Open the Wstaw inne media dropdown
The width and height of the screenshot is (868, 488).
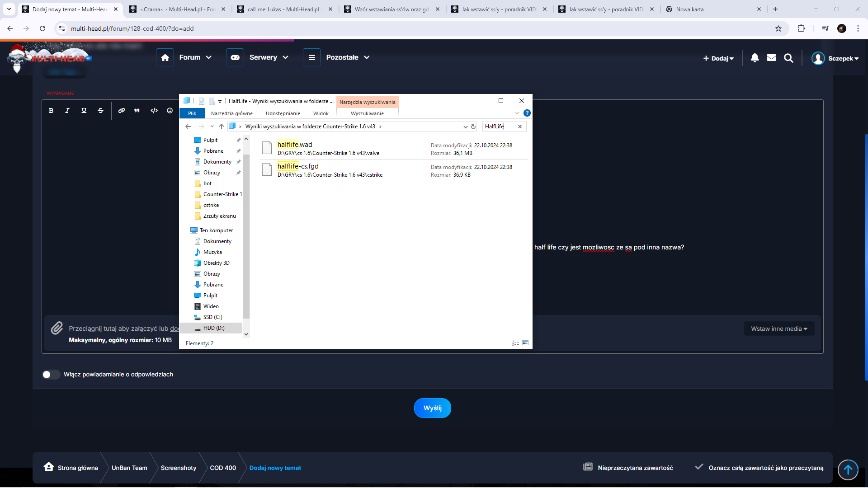[x=779, y=329]
